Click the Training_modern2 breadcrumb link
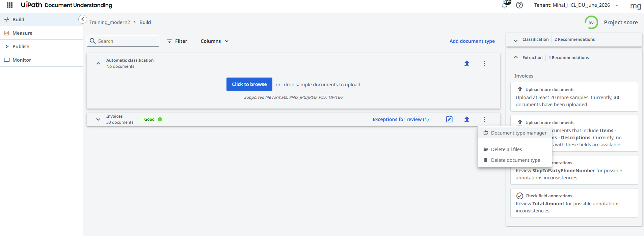This screenshot has height=236, width=644. pyautogui.click(x=110, y=22)
